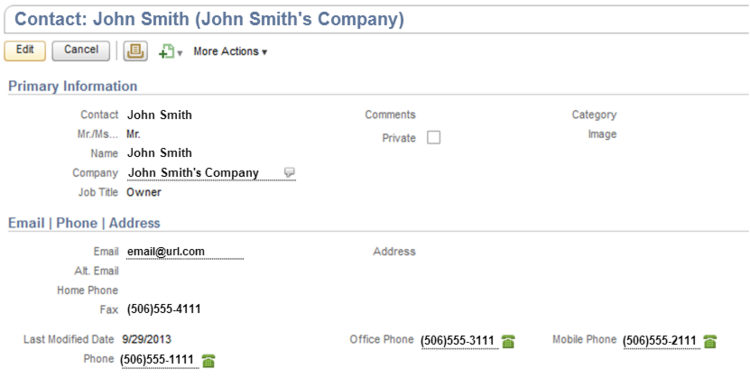
Task: Select the Email | Phone | Address header
Action: 84,223
